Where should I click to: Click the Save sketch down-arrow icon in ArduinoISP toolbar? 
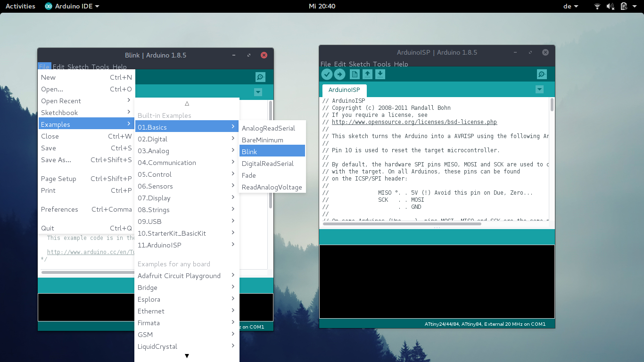coord(380,74)
